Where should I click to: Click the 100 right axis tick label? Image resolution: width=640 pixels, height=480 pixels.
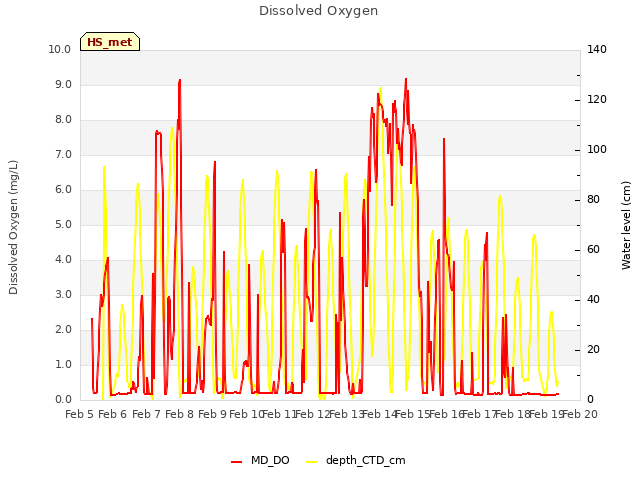597,150
